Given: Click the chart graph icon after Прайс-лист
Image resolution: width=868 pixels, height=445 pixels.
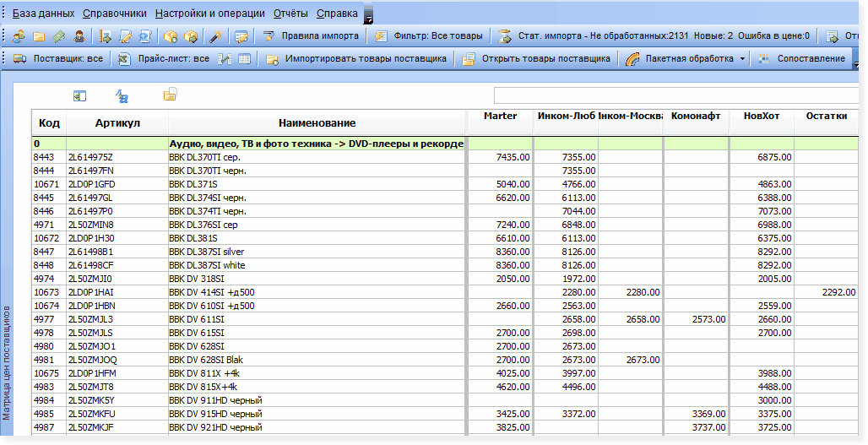Looking at the screenshot, I should pos(225,58).
